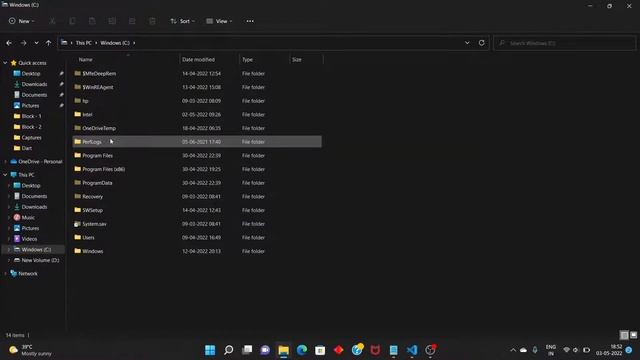Open Microsoft Store from taskbar

click(x=320, y=350)
